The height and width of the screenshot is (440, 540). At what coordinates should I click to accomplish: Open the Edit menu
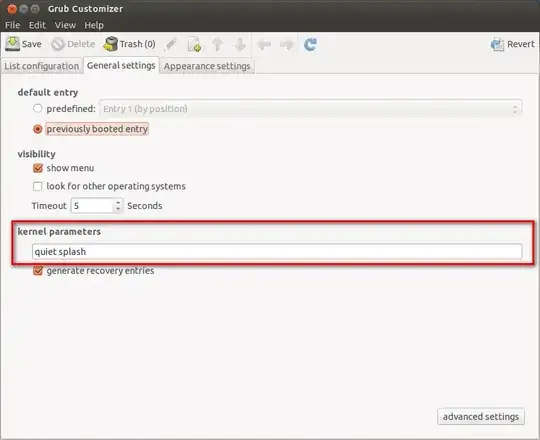(37, 25)
